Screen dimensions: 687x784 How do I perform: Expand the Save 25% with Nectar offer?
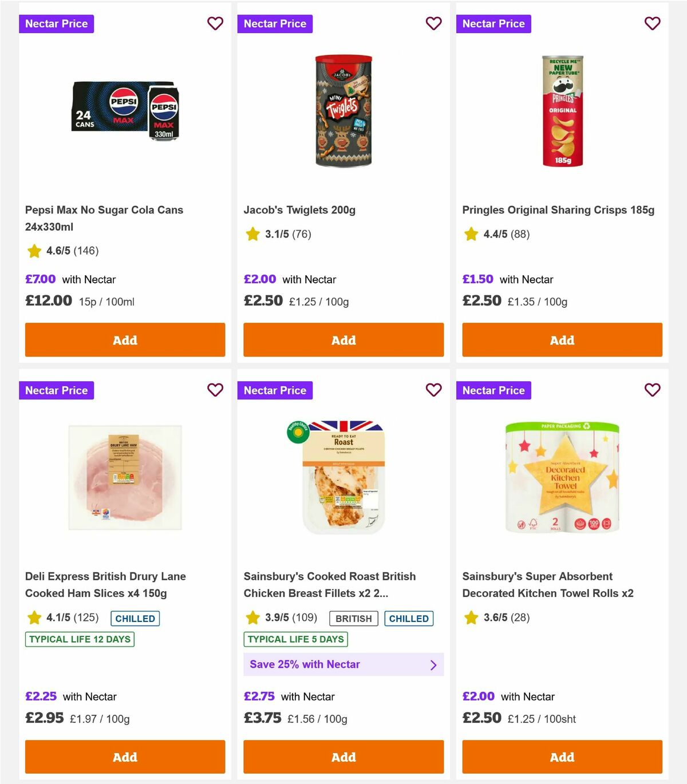(x=343, y=664)
